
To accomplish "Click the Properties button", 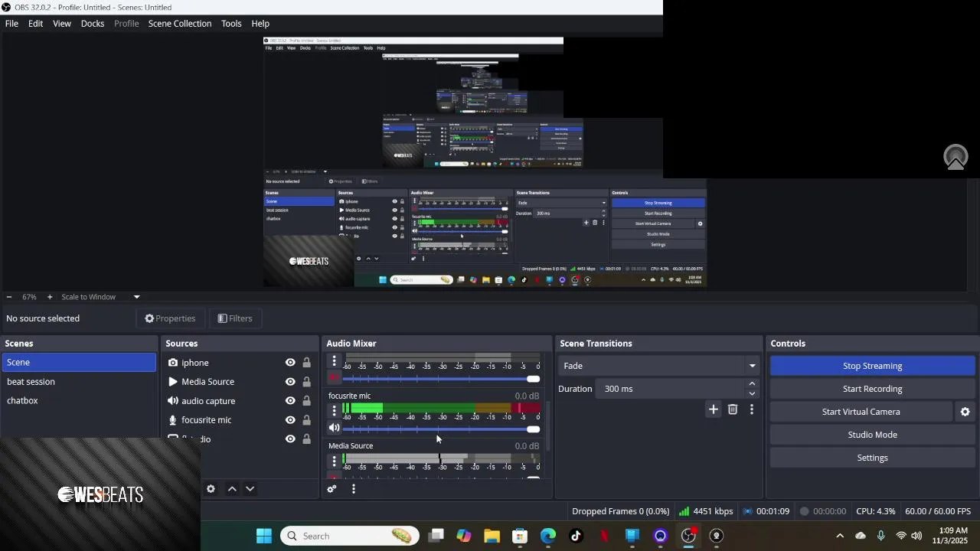I will (x=170, y=318).
